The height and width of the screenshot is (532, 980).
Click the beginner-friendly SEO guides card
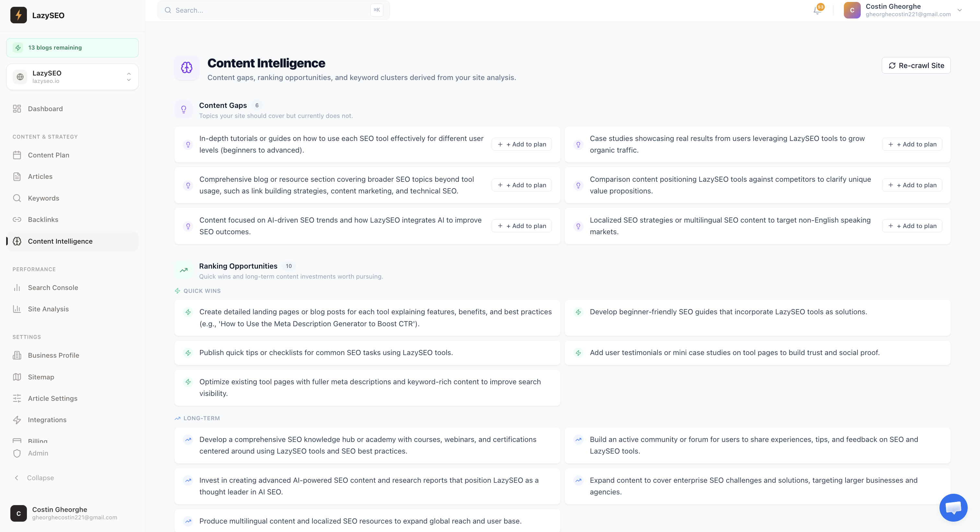click(x=757, y=318)
